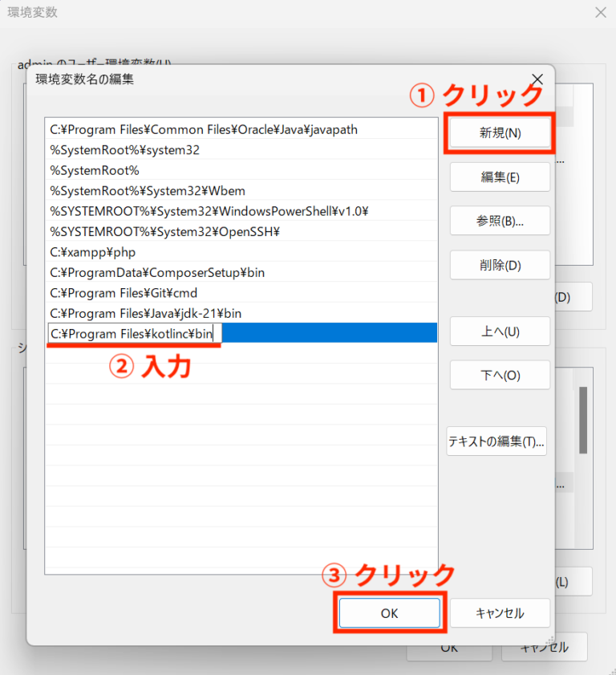Select the Java jdk-21 bin entry
Screen dimensions: 616x675
[x=145, y=313]
